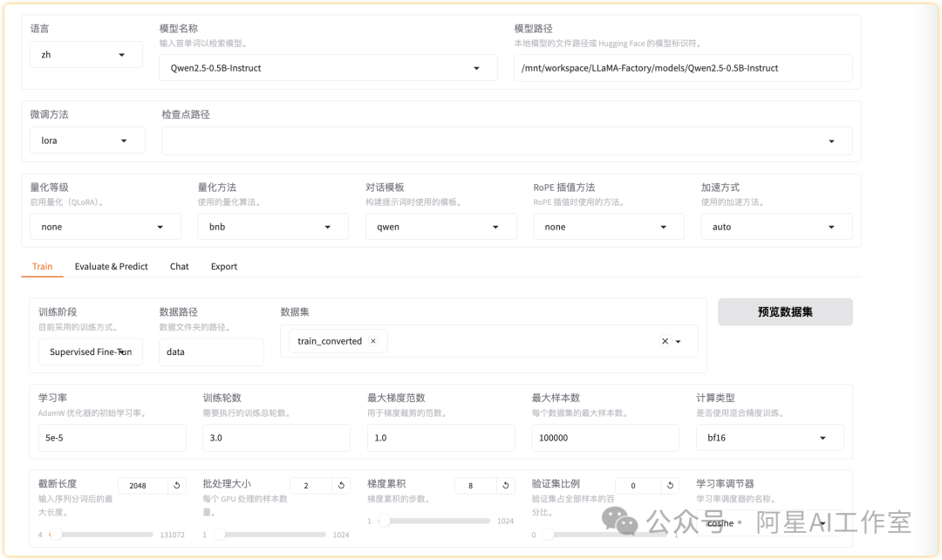Open the 量化方法 dropdown showing bnb
Screen dimensions: 942x560
(273, 227)
